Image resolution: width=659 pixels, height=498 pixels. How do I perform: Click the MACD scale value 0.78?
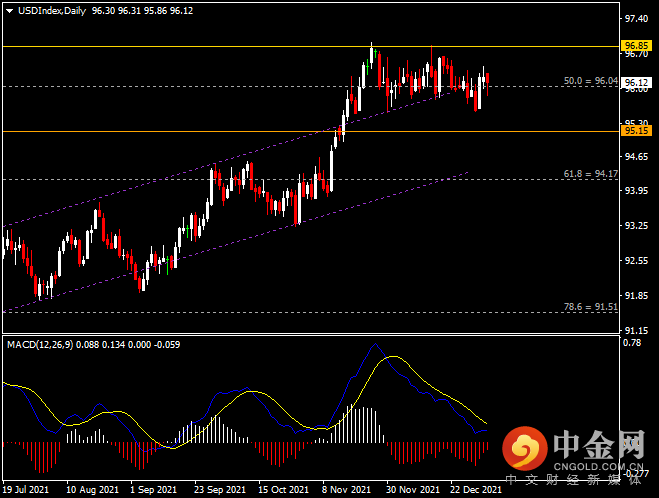(x=632, y=343)
